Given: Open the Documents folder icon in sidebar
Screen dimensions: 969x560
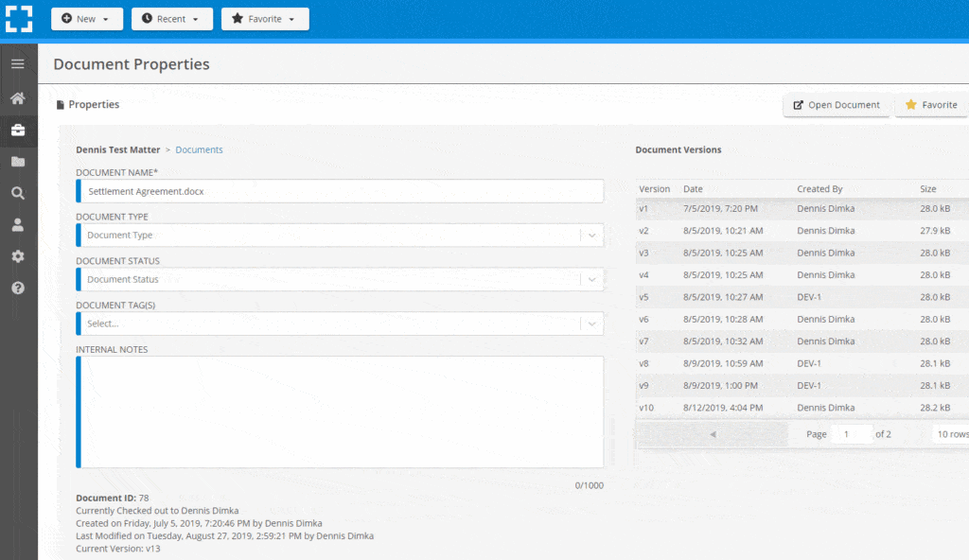Looking at the screenshot, I should point(17,161).
